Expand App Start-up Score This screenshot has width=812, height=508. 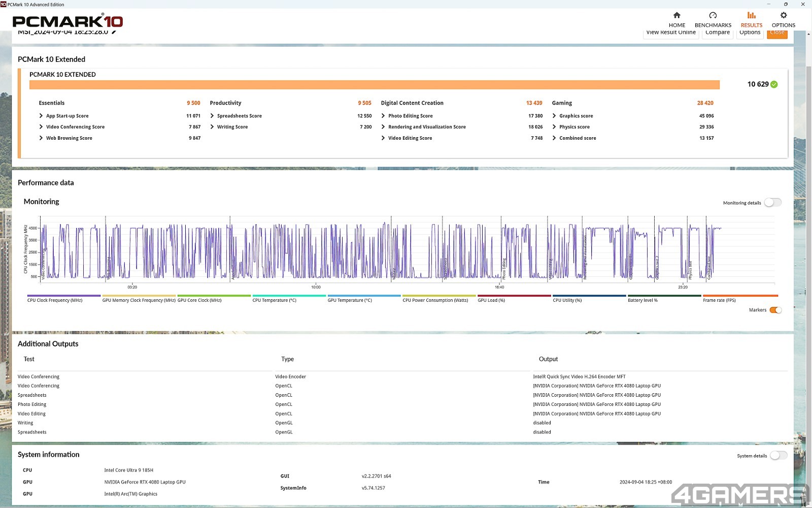pos(41,116)
